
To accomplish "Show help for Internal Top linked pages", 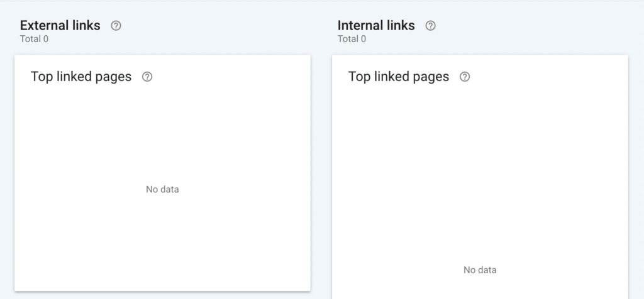I will [465, 77].
